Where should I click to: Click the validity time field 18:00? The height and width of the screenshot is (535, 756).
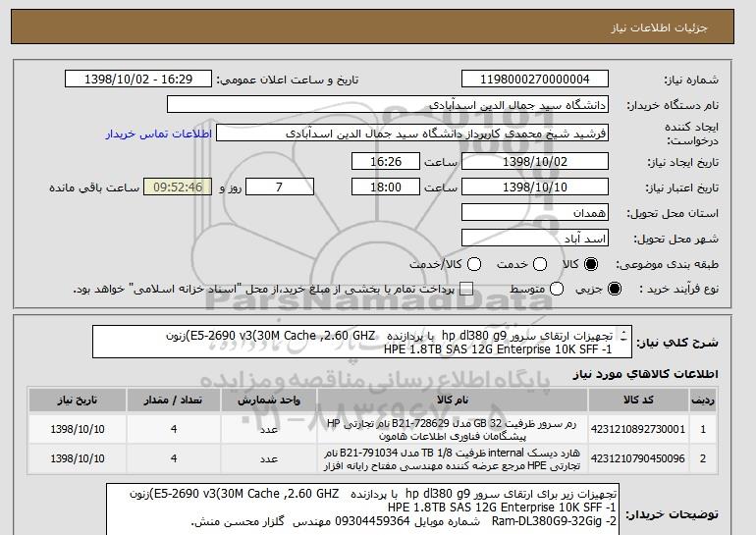point(386,187)
